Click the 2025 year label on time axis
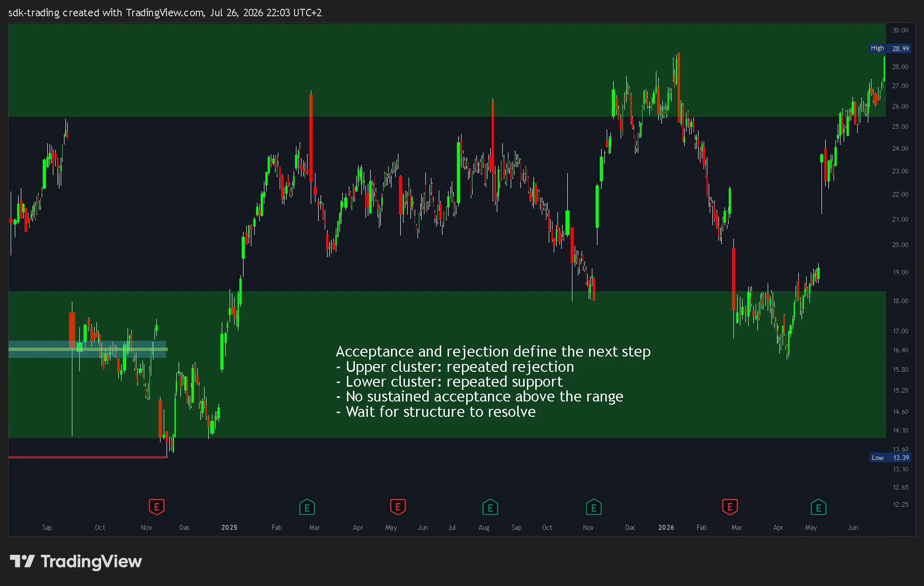Viewport: 924px width, 586px height. point(229,528)
